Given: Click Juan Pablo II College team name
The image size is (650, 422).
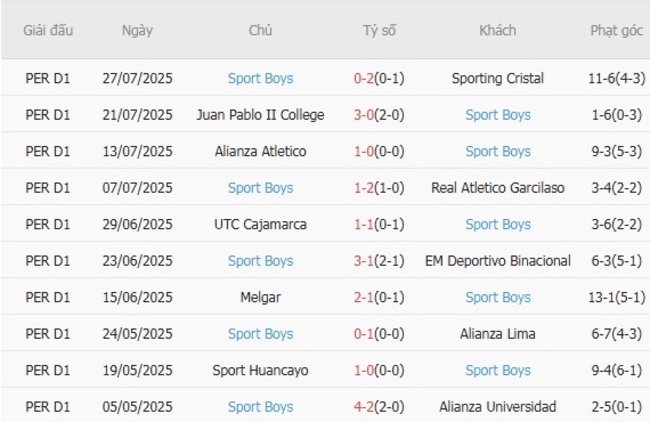Looking at the screenshot, I should (x=260, y=115).
